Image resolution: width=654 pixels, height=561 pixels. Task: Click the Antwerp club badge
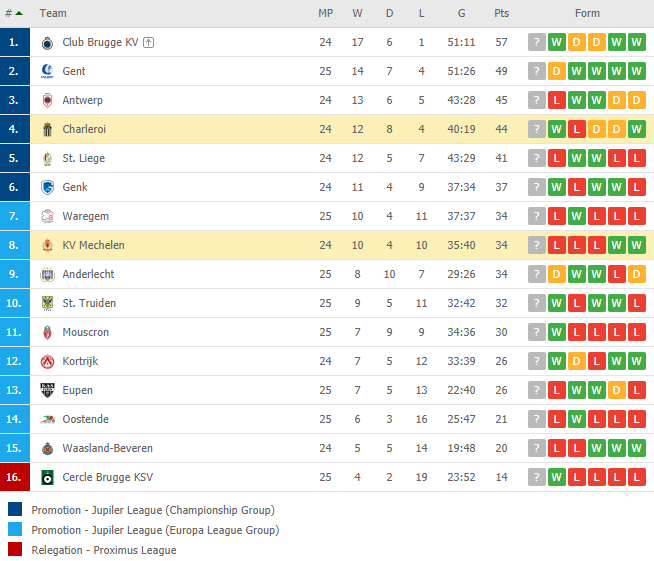tap(47, 101)
